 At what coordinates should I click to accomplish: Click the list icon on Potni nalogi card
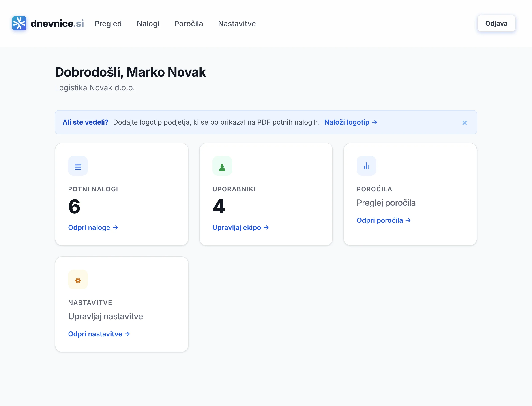click(x=78, y=166)
